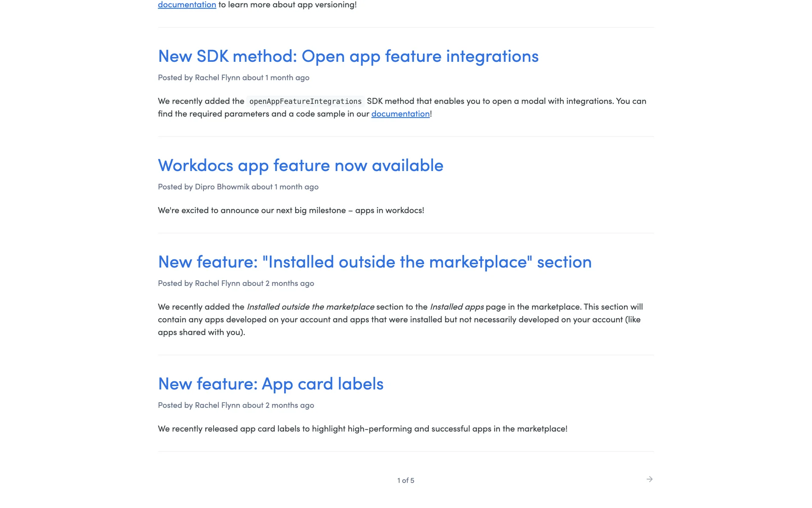Follow documentation link about app versioning

(187, 5)
